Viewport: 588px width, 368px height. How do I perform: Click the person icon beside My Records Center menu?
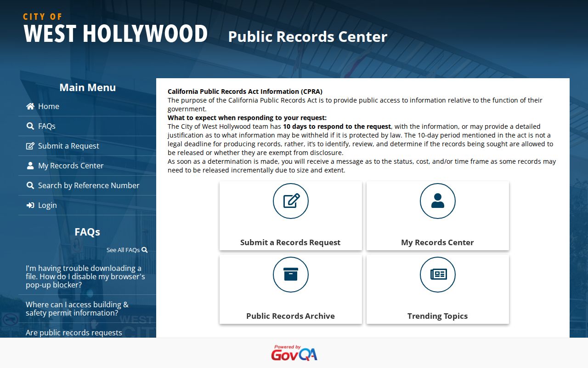(x=30, y=166)
